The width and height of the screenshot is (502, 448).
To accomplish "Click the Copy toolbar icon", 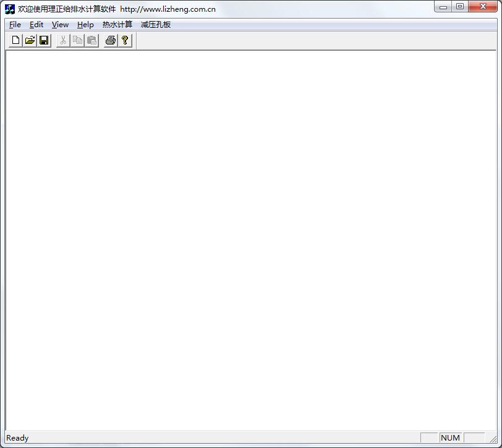I will point(77,41).
